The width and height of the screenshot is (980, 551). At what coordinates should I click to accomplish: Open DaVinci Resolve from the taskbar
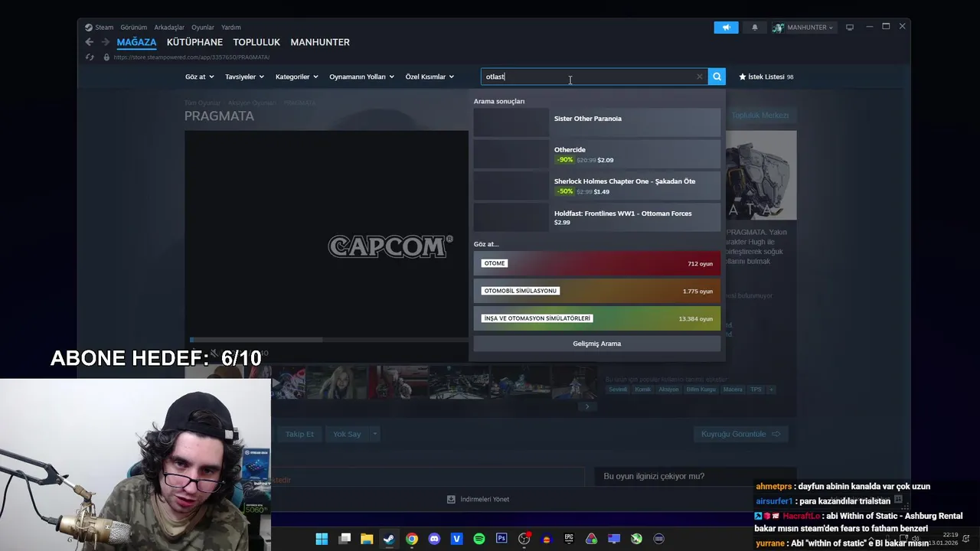(591, 539)
